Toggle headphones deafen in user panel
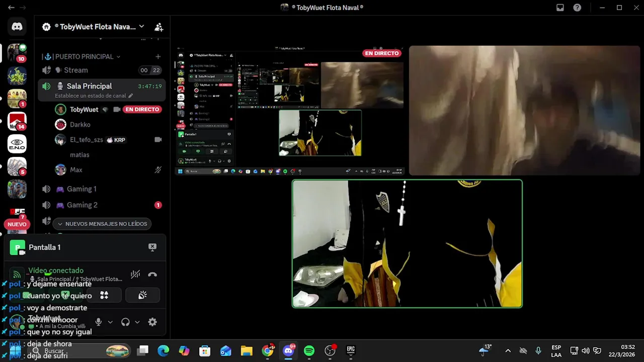Viewport: 644px width, 362px height. [126, 322]
